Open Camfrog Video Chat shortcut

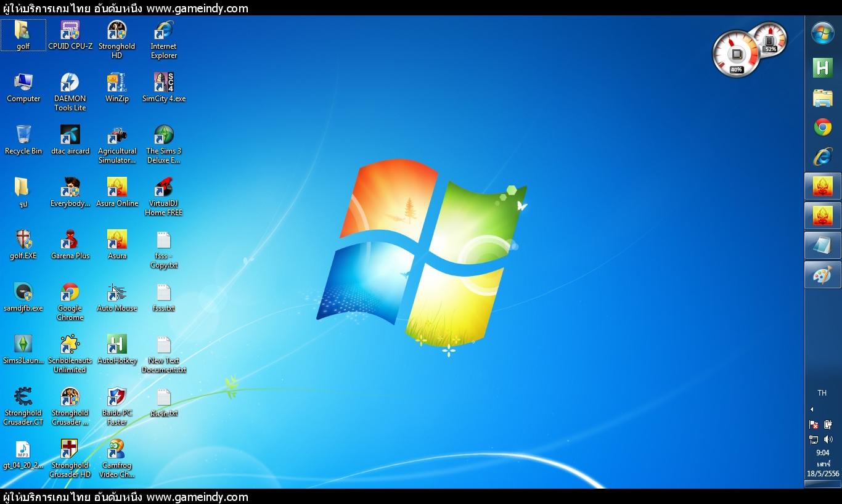(x=117, y=458)
